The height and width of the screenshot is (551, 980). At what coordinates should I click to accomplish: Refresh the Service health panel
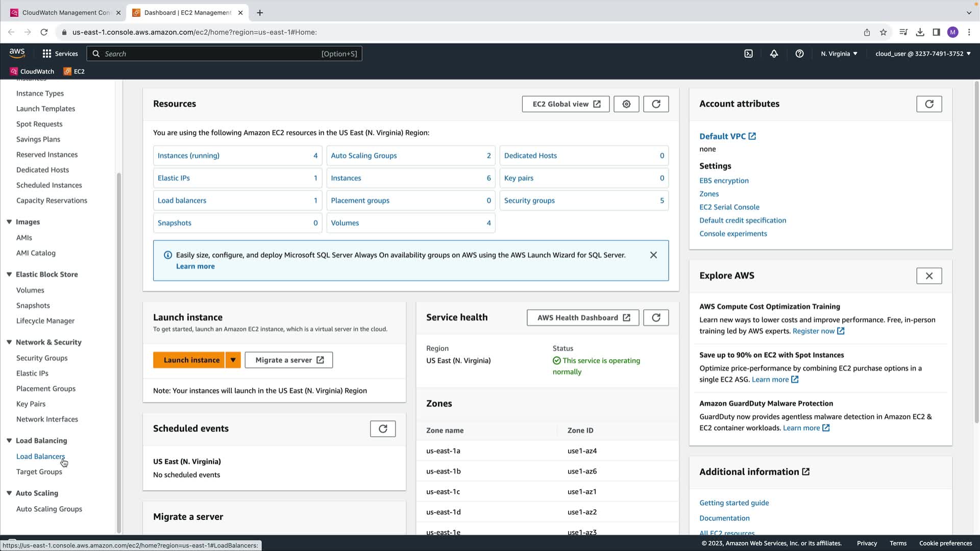tap(656, 318)
